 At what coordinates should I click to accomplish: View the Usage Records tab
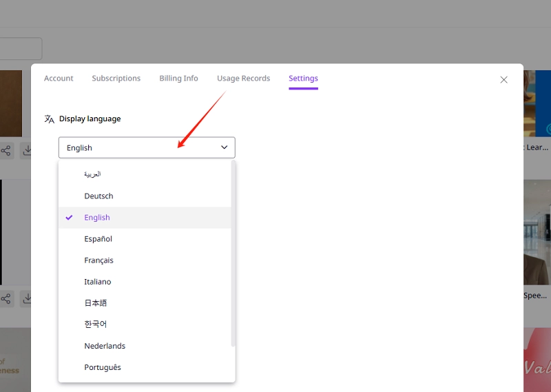[243, 79]
